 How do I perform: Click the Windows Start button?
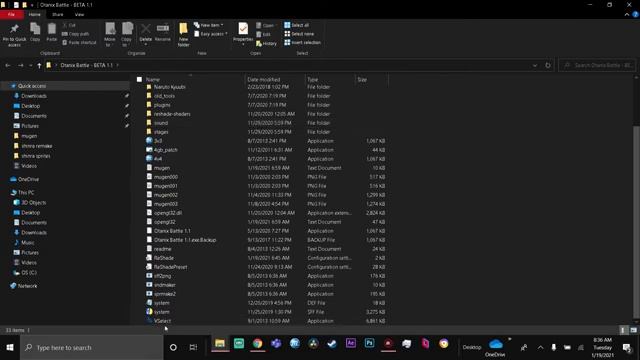tap(10, 347)
